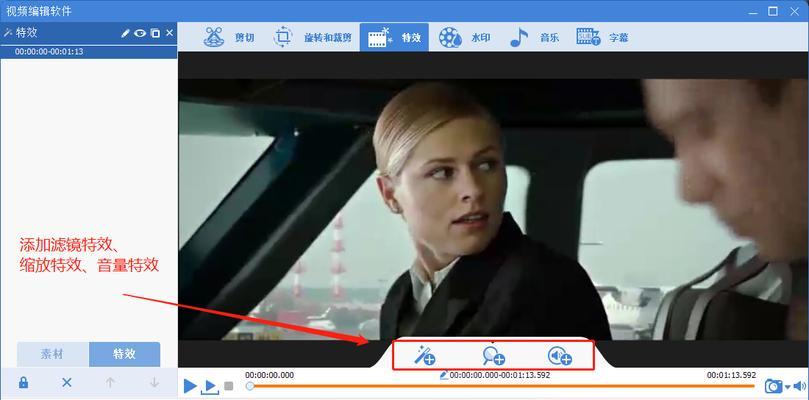This screenshot has width=809, height=400.
Task: Stop playback with the square stop button
Action: pos(229,386)
